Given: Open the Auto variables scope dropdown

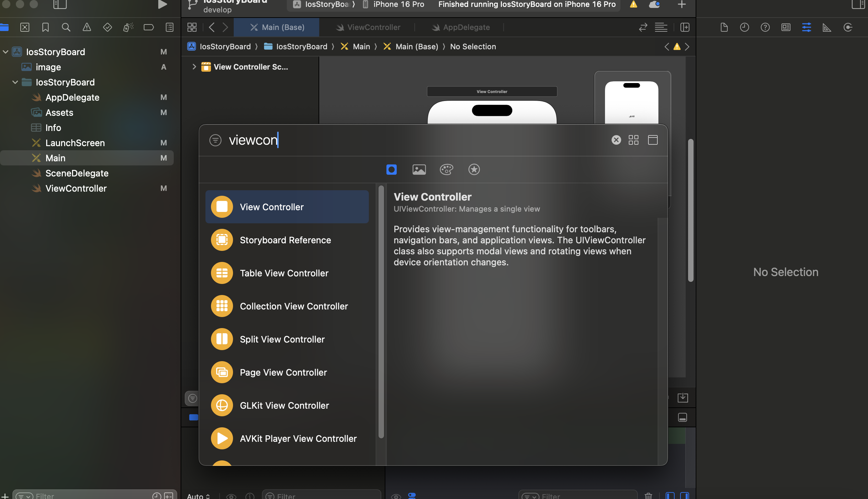Looking at the screenshot, I should coord(199,496).
